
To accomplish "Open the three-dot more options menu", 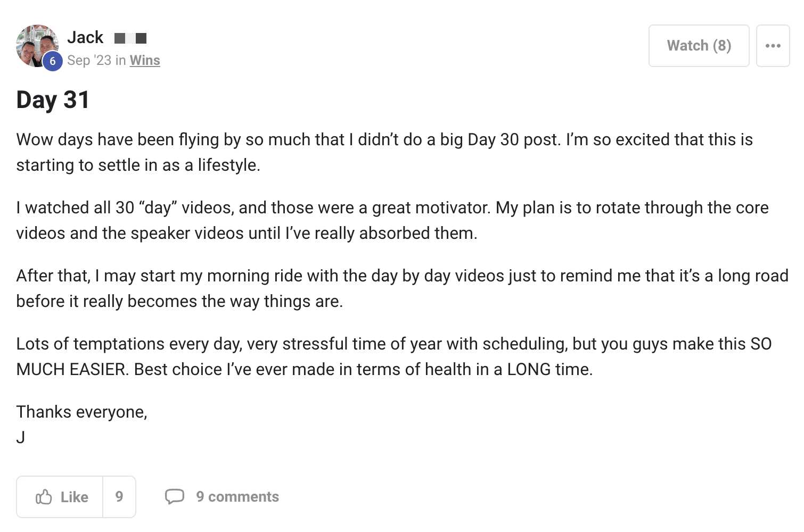I will [x=773, y=46].
